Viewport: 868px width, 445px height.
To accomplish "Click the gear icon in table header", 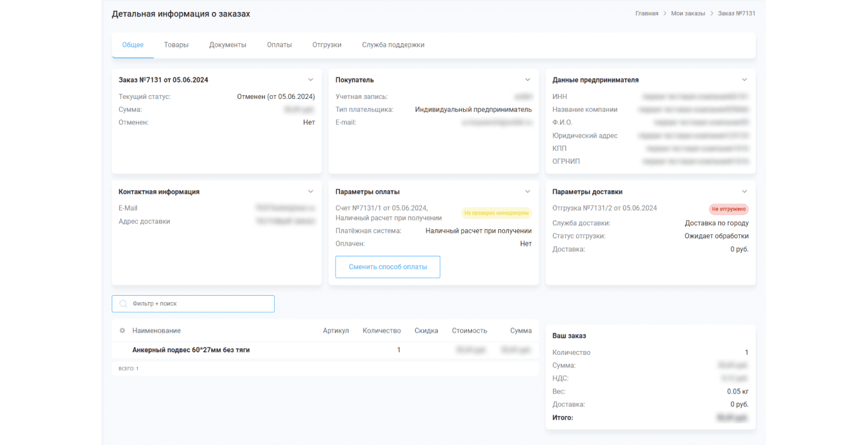I will pos(122,331).
